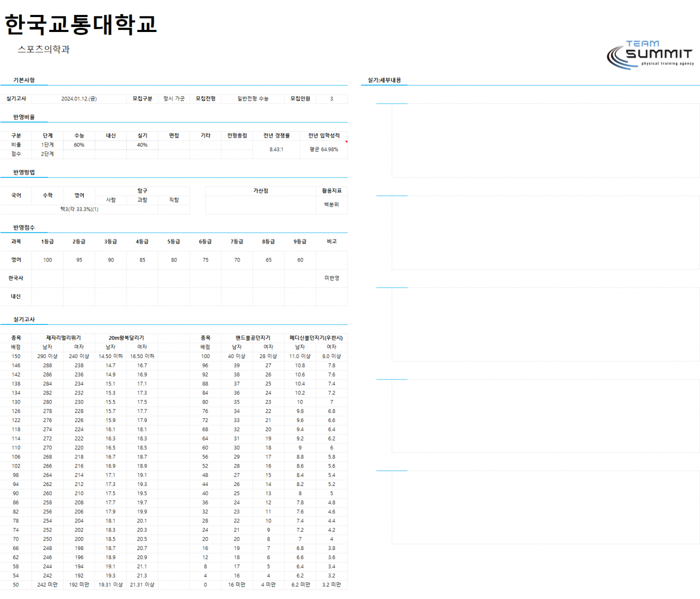Screen dimensions: 700x599
Task: Click the title 한국교통대학교
Action: [x=81, y=24]
